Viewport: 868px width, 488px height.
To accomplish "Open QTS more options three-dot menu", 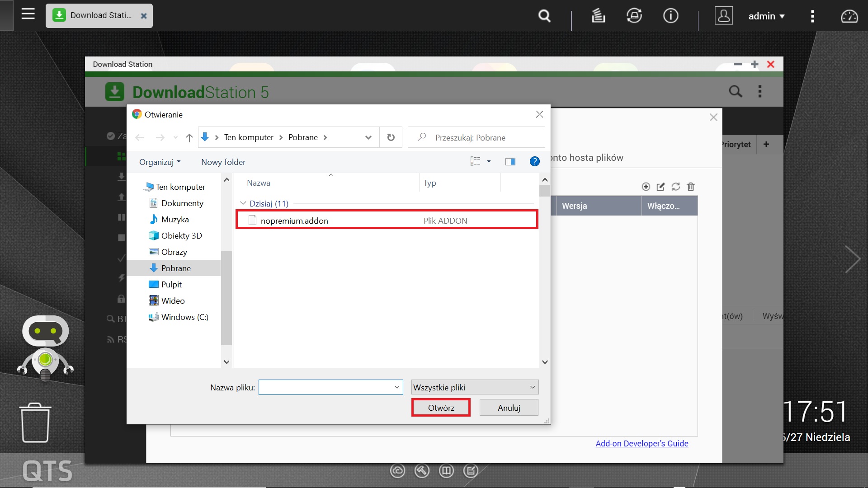I will click(812, 16).
